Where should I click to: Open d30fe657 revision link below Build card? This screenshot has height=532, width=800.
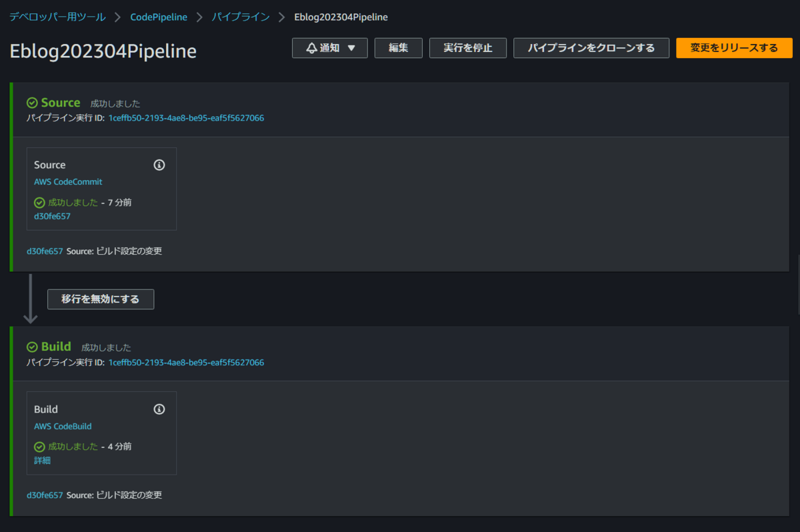pyautogui.click(x=45, y=495)
